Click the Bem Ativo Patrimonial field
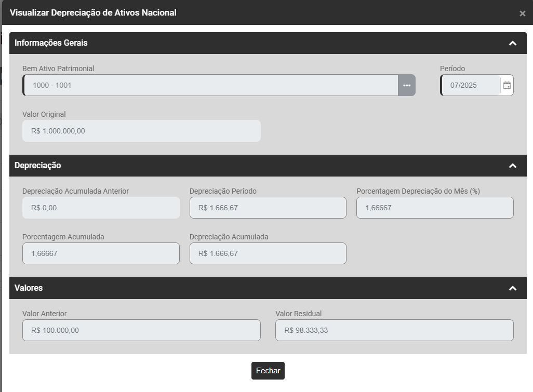533x392 pixels. pyautogui.click(x=210, y=85)
